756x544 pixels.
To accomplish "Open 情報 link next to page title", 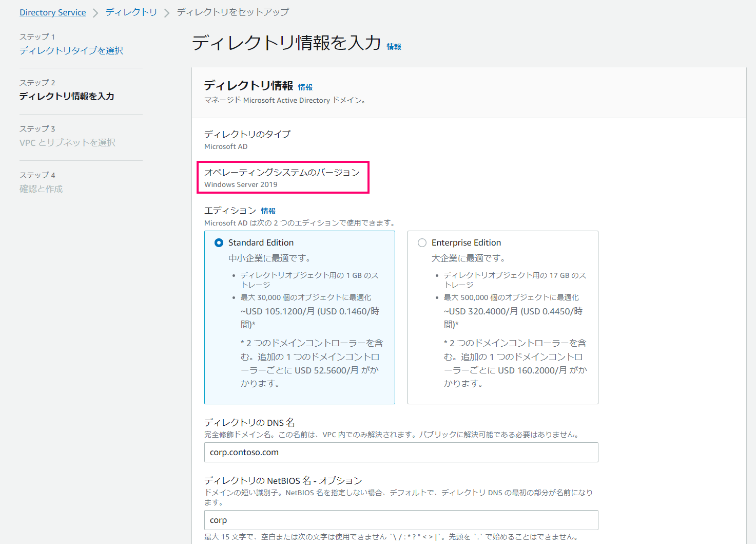I will point(394,47).
